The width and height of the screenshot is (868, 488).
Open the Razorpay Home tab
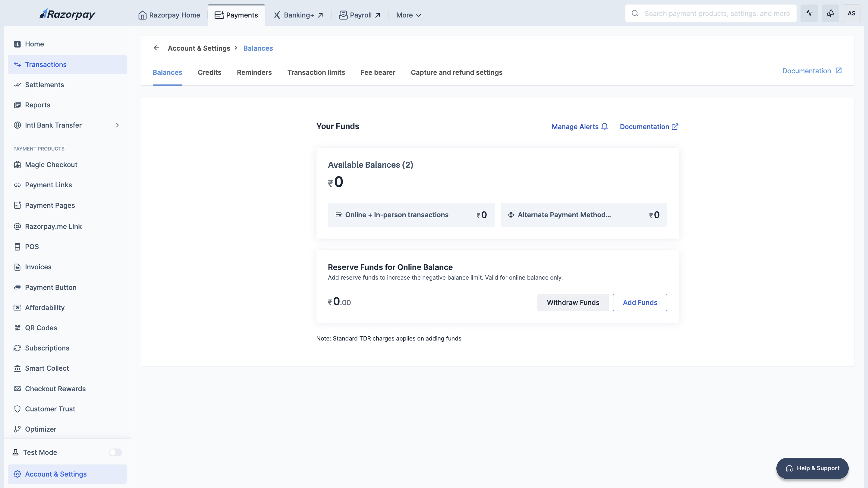(x=169, y=15)
